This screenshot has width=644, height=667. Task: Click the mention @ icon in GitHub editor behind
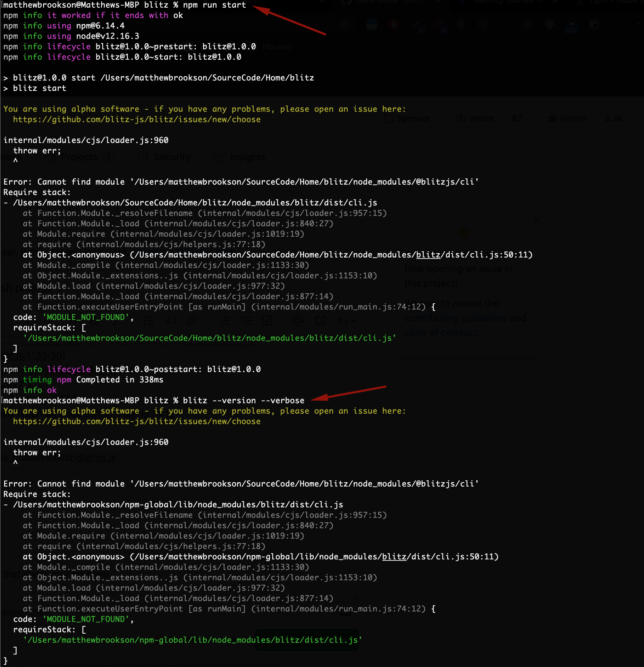[x=298, y=321]
